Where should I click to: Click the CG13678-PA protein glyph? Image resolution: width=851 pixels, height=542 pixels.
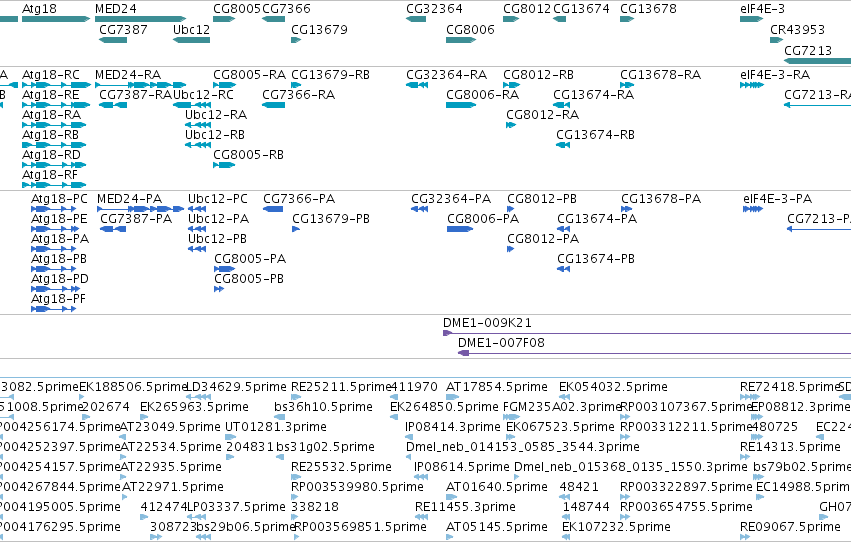point(626,209)
